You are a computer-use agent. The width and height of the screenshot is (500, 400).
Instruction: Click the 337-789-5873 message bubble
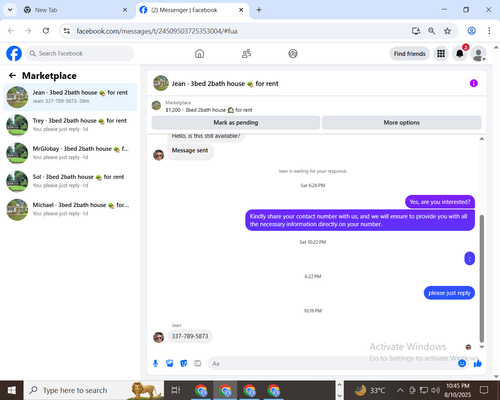pos(190,336)
